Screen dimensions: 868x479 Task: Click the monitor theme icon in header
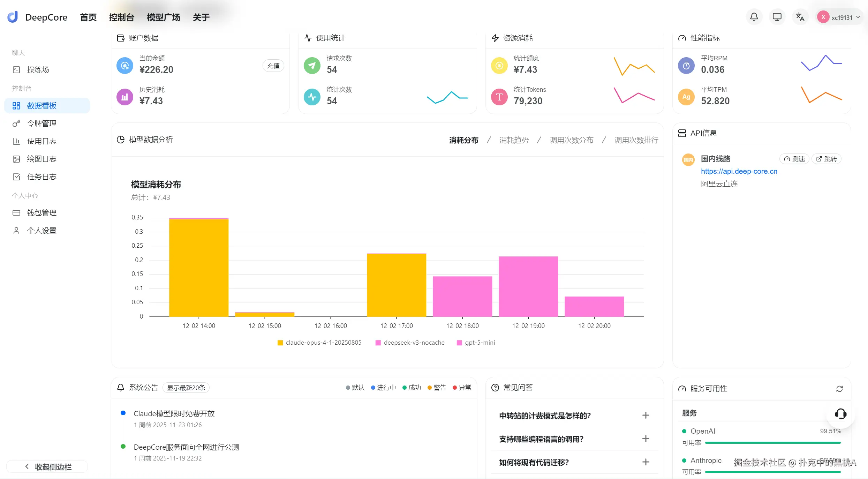click(777, 17)
